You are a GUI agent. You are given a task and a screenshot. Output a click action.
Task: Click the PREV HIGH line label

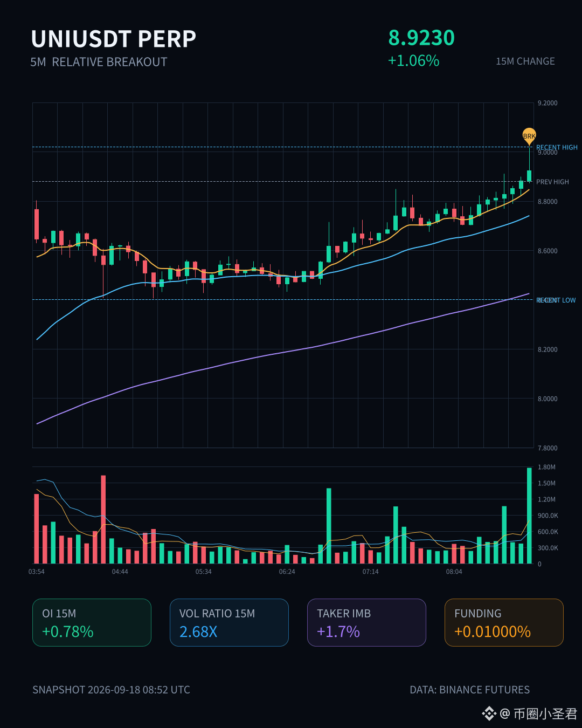(552, 182)
